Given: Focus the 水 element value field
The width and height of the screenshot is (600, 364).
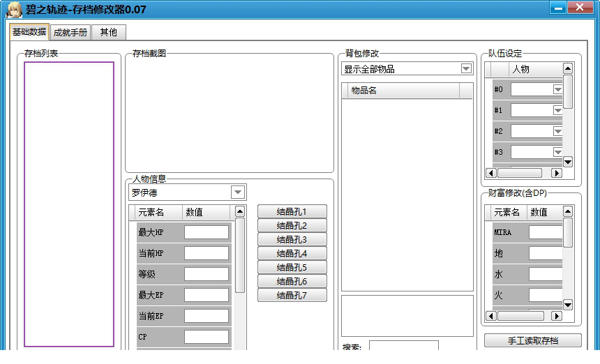Looking at the screenshot, I should pos(546,274).
